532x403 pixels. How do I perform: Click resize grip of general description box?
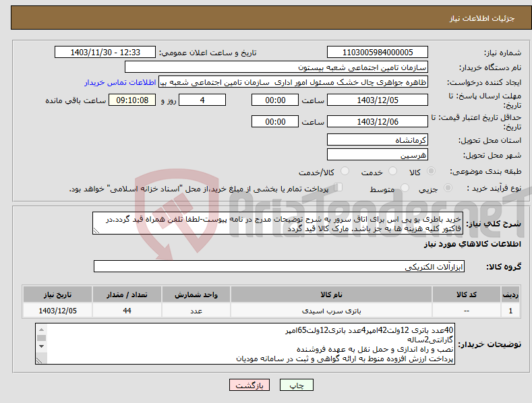tap(96, 230)
